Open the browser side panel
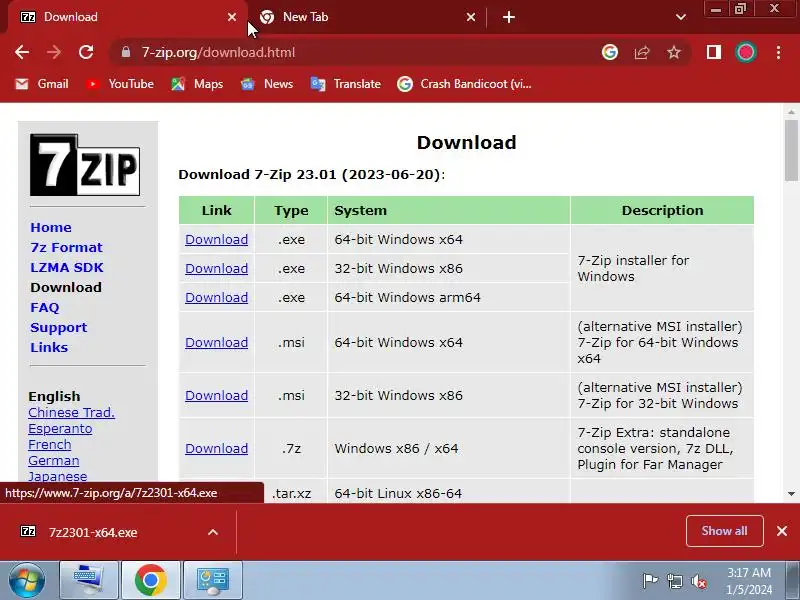 (714, 52)
